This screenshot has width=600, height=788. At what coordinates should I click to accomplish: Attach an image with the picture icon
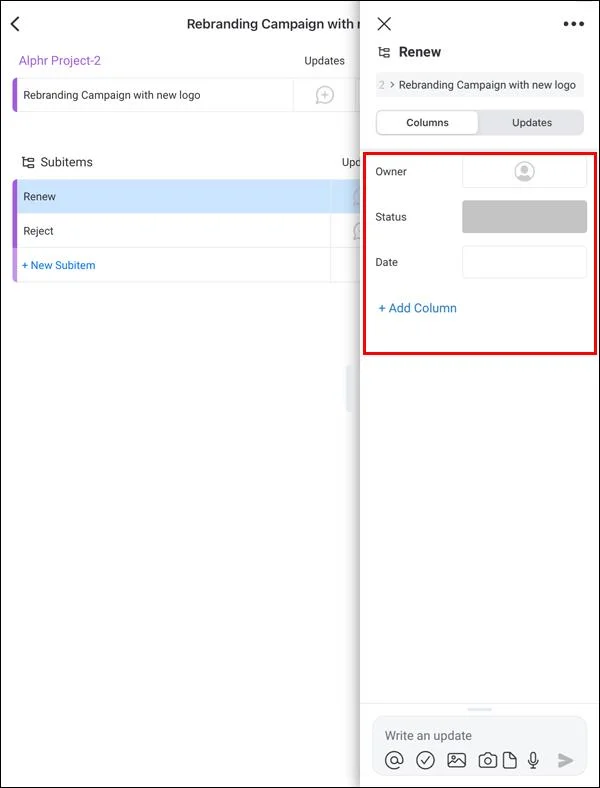456,760
